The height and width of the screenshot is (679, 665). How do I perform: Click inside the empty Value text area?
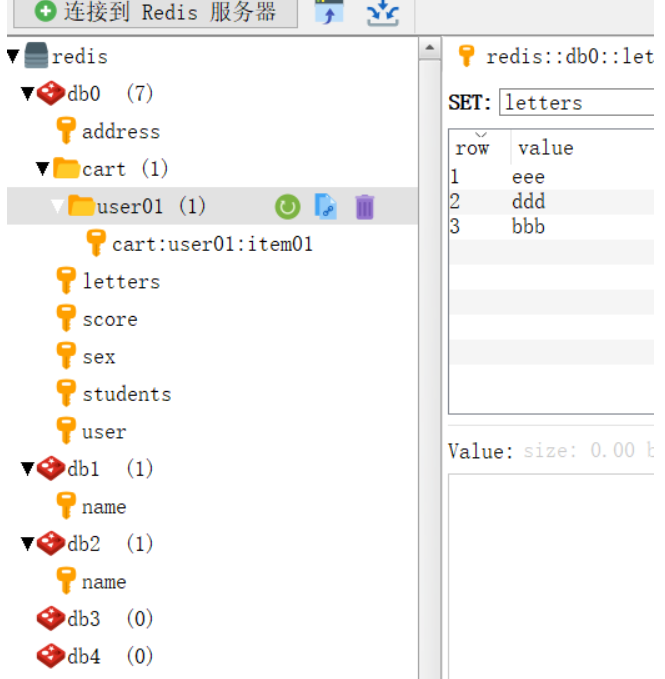[552, 576]
